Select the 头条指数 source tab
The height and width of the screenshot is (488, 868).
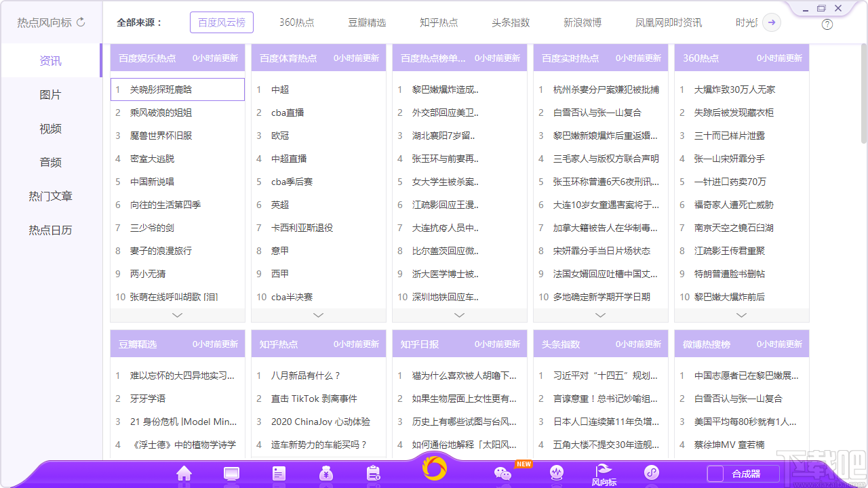point(511,22)
